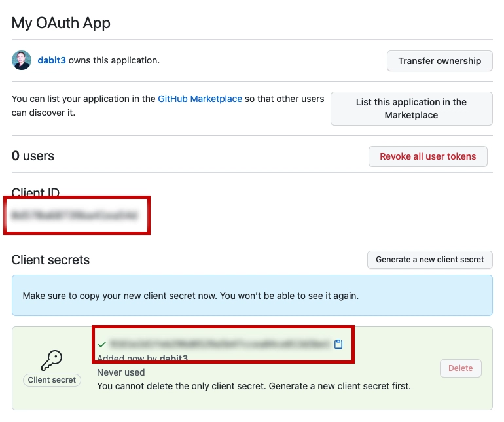The width and height of the screenshot is (504, 422).
Task: Click the 0 users text
Action: point(33,156)
